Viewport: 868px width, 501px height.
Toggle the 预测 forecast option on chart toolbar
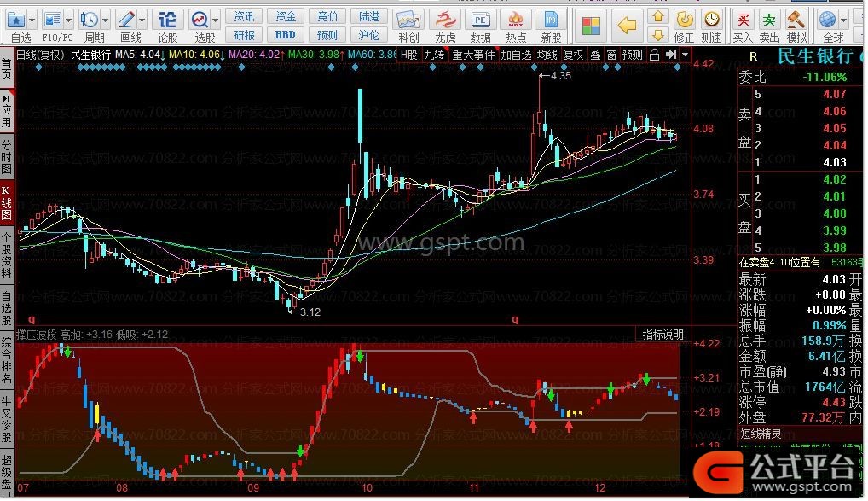[633, 55]
